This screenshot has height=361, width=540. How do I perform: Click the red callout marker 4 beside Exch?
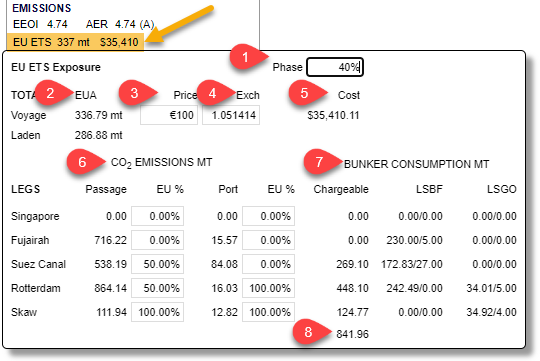click(x=212, y=93)
